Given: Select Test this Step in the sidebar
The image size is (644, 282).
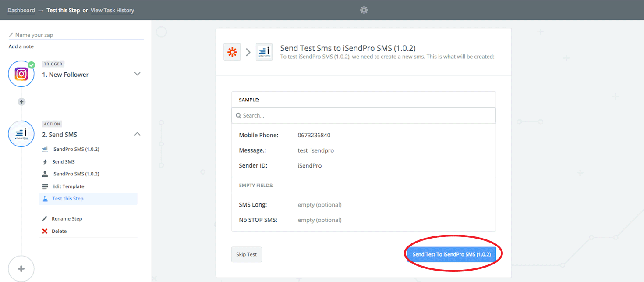Looking at the screenshot, I should [88, 199].
